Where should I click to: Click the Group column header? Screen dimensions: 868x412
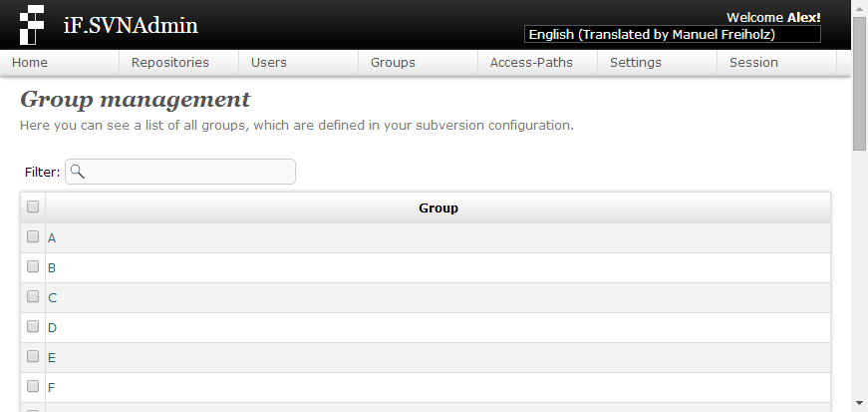437,208
